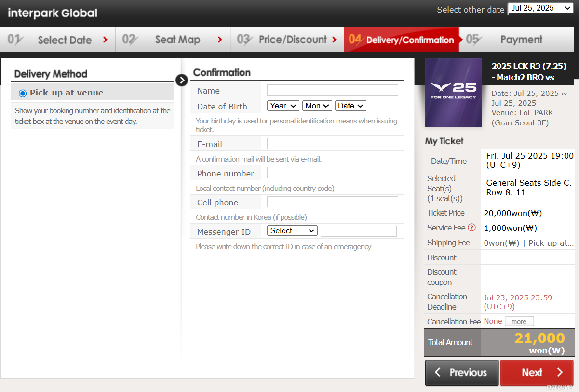Click the interpark Global logo

(53, 13)
